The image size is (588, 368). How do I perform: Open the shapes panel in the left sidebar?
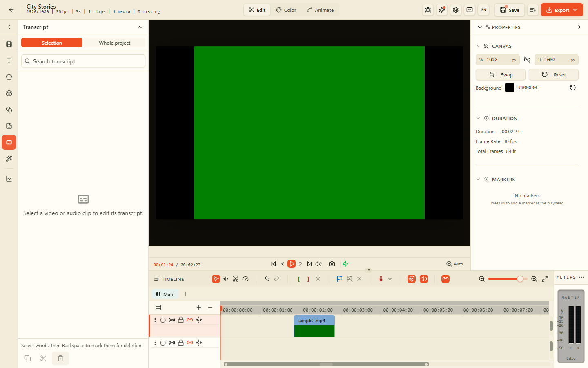coord(9,77)
